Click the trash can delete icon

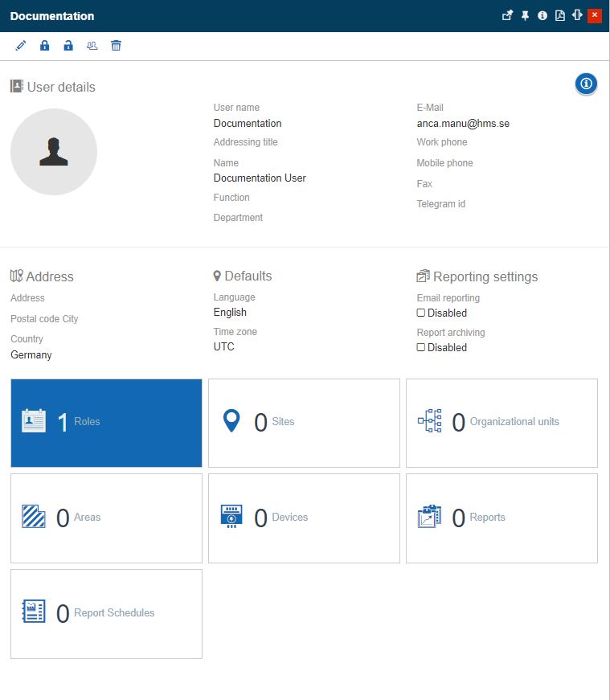coord(116,46)
